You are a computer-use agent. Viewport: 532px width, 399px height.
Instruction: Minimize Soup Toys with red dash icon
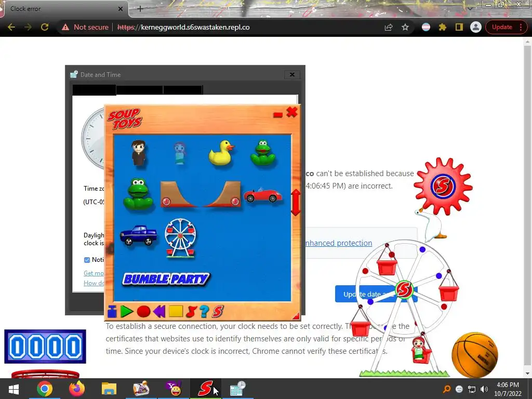278,115
